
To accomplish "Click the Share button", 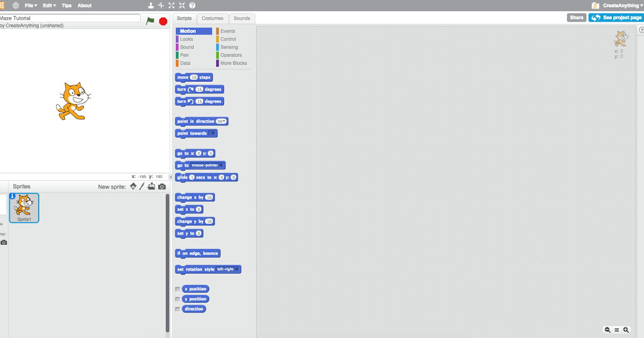I will coord(576,17).
